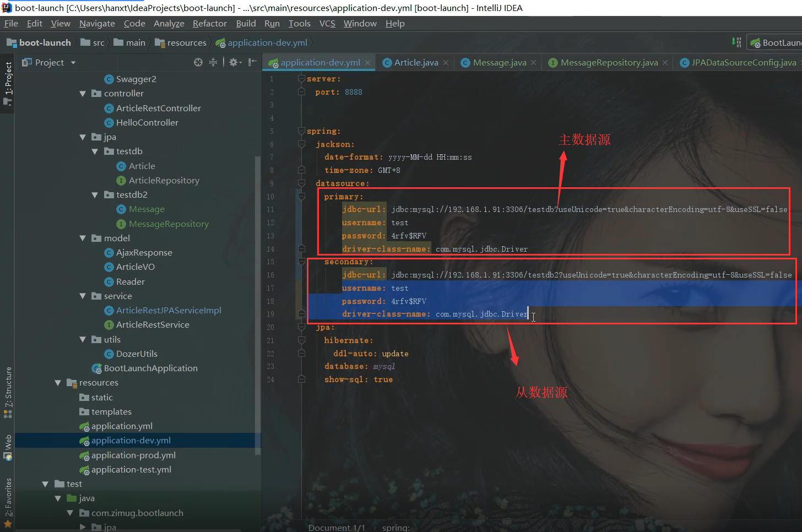Click the collapse all icon in Project panel
Screen dimensions: 802x532
[213, 62]
